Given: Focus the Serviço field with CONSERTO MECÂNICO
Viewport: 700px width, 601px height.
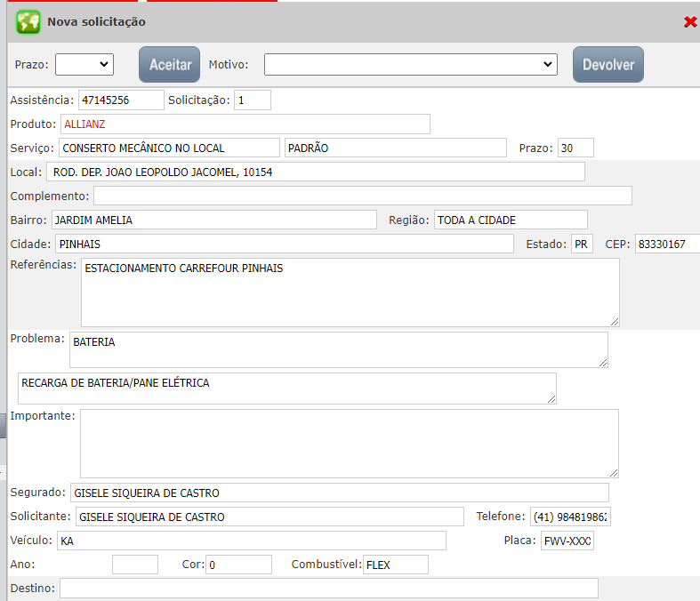Looking at the screenshot, I should [169, 148].
